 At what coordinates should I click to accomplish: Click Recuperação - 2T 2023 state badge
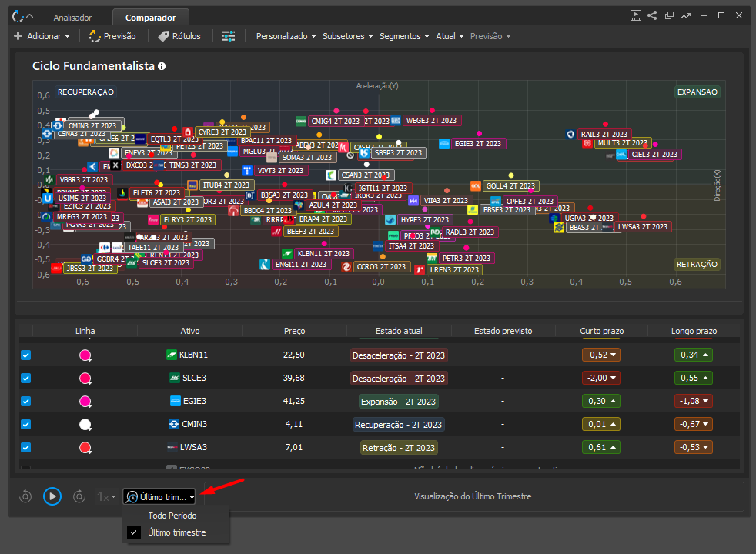click(x=398, y=425)
